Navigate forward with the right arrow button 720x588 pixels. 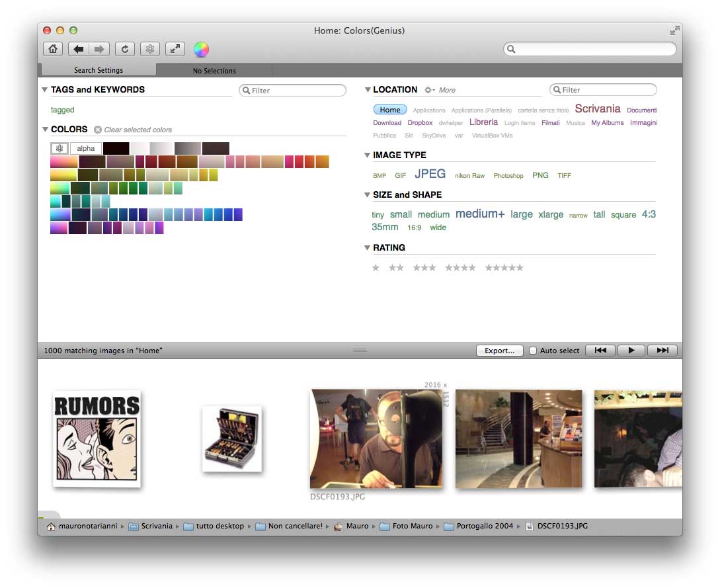pos(99,49)
